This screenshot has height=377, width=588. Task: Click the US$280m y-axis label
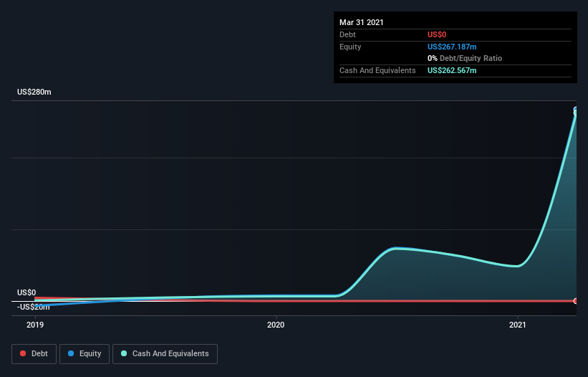34,92
